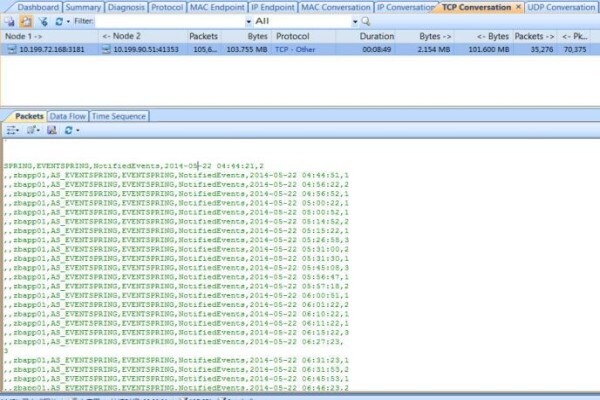Open refresh interval dropdown arrow beside Filter
The width and height of the screenshot is (600, 400).
pyautogui.click(x=68, y=21)
